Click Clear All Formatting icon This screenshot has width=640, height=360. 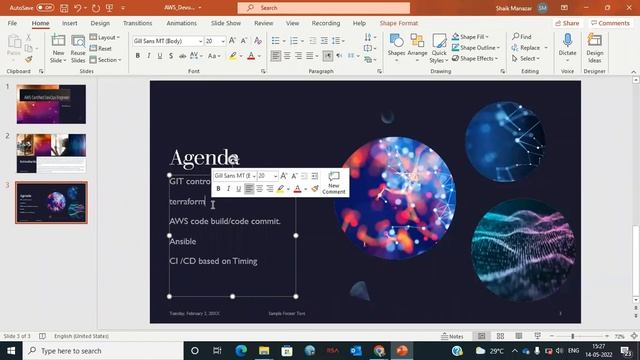[x=258, y=41]
